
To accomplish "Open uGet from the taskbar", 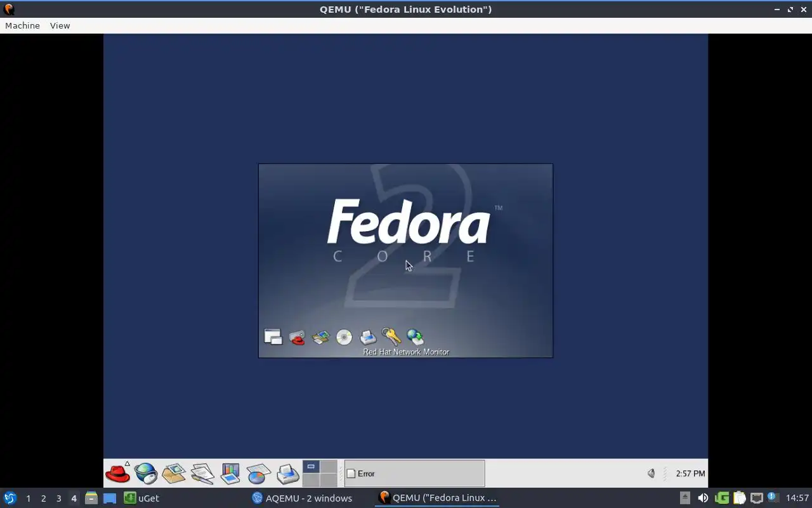I will (141, 498).
